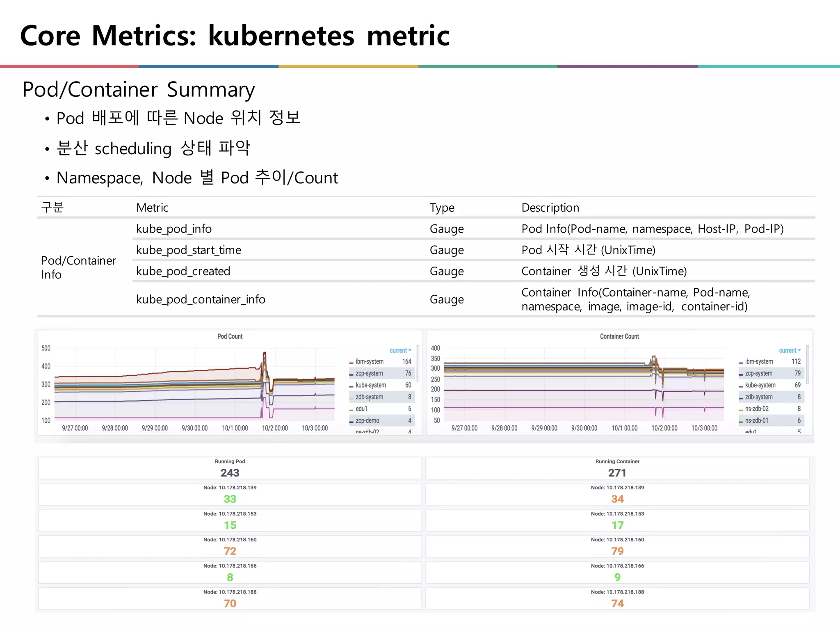Viewport: 840px width, 630px height.
Task: Click Node 10.178.218.160 pod value 72
Action: [230, 551]
